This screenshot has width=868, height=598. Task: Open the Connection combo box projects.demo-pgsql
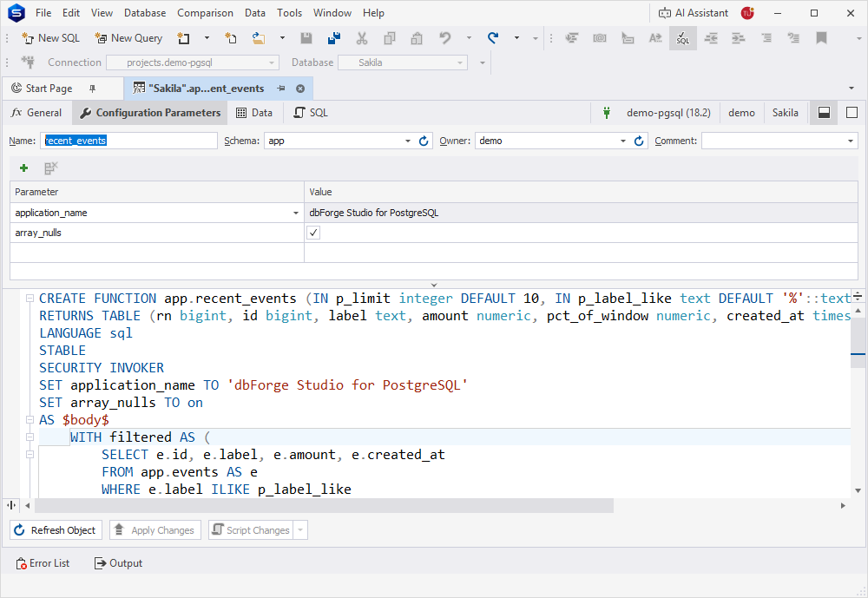tap(193, 62)
